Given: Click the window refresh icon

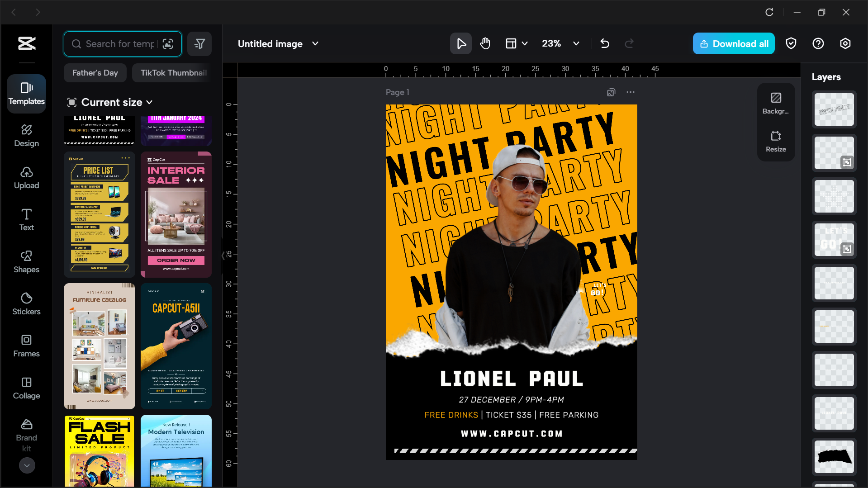Looking at the screenshot, I should (x=769, y=12).
